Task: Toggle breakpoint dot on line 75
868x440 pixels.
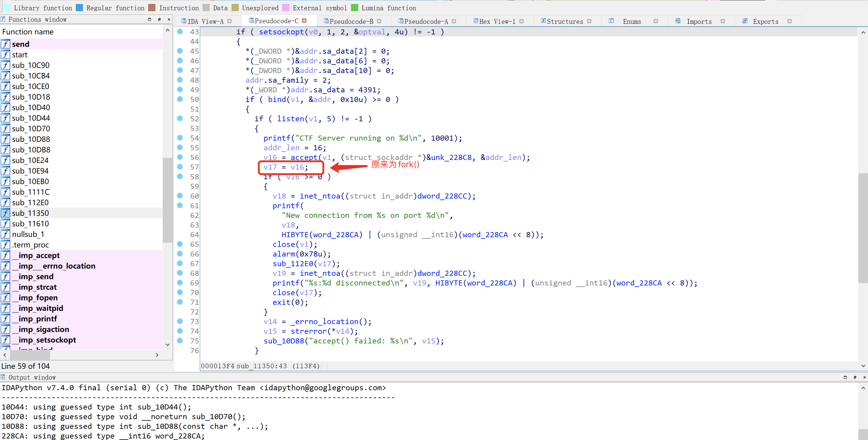Action: [180, 341]
